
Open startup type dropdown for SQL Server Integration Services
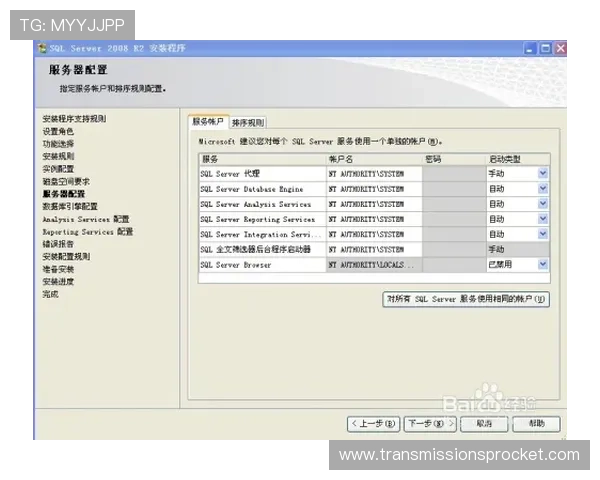tap(543, 234)
